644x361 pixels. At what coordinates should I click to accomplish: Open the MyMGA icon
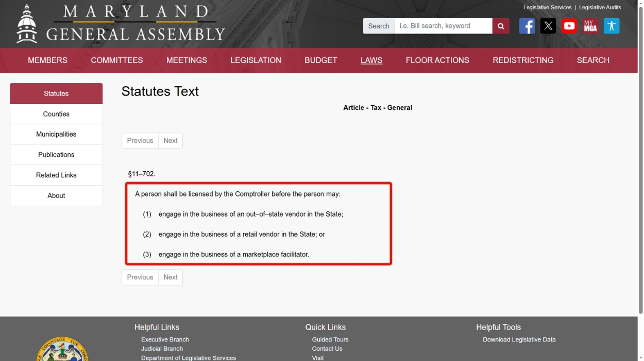(590, 26)
